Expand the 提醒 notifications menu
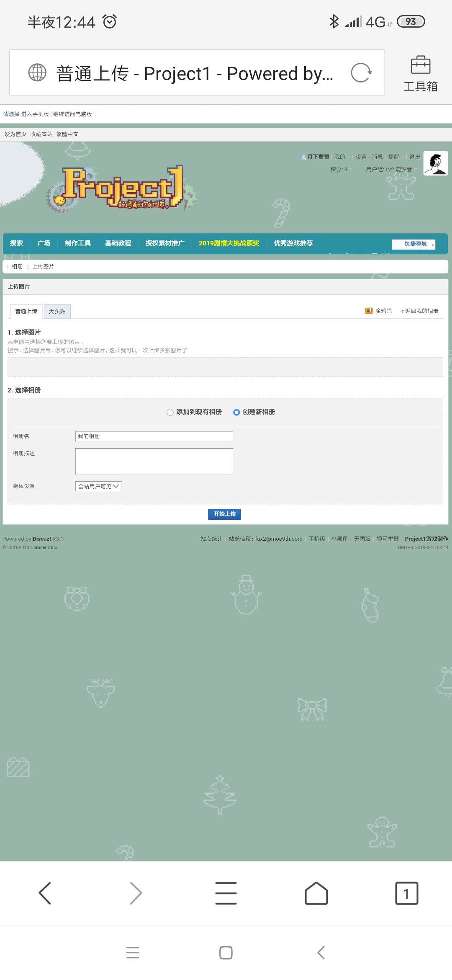The height and width of the screenshot is (980, 452). tap(396, 157)
